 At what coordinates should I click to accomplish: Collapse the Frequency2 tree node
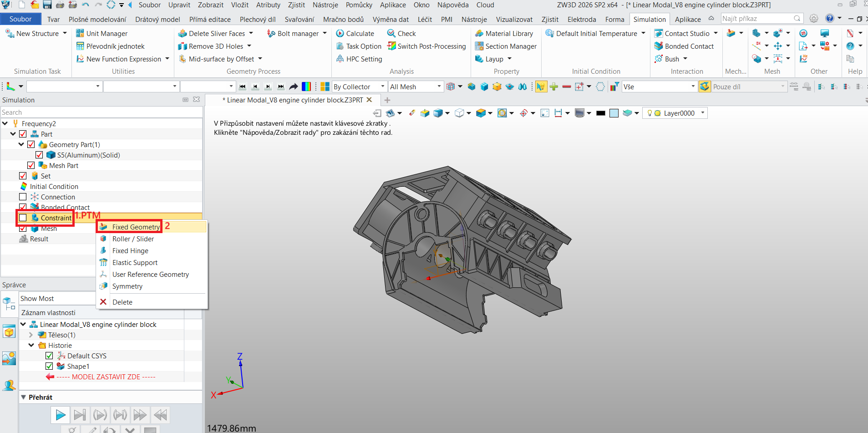point(5,123)
